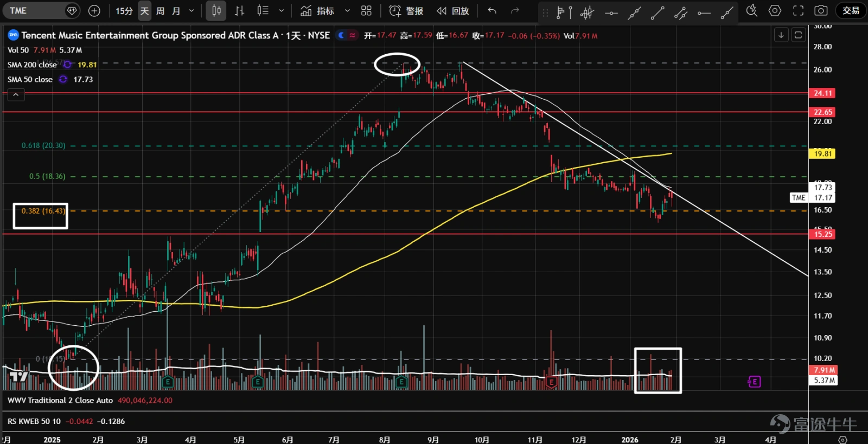Open time axis settings hexagon icon
The height and width of the screenshot is (444, 868).
click(843, 440)
